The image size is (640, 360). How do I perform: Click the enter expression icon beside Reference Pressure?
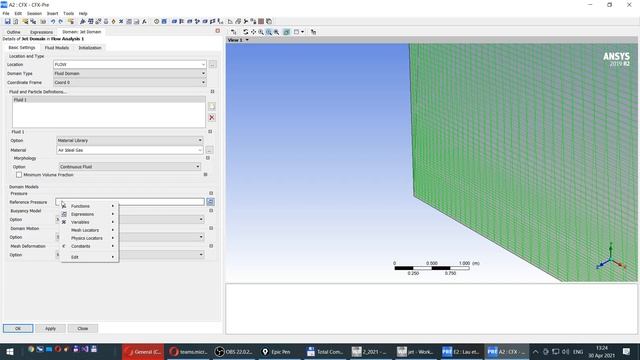[x=210, y=202]
